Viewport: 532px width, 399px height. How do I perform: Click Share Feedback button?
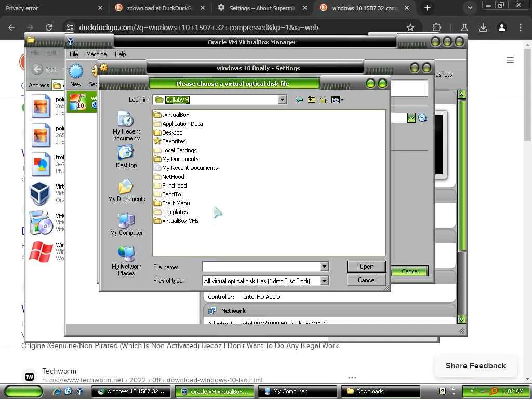pyautogui.click(x=476, y=365)
